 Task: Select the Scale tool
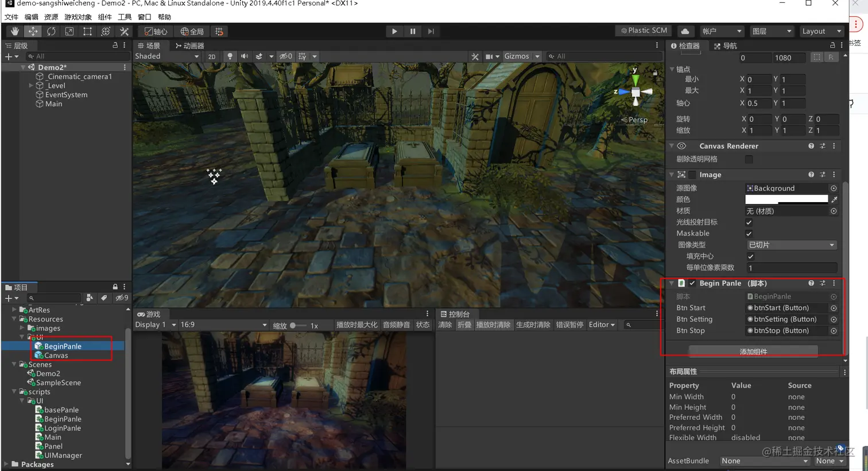click(x=69, y=31)
